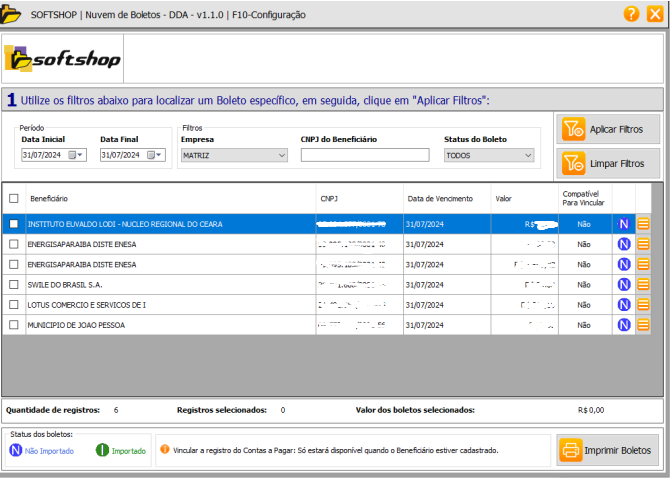670x478 pixels.
Task: Click the Softshop logo
Action: (63, 59)
